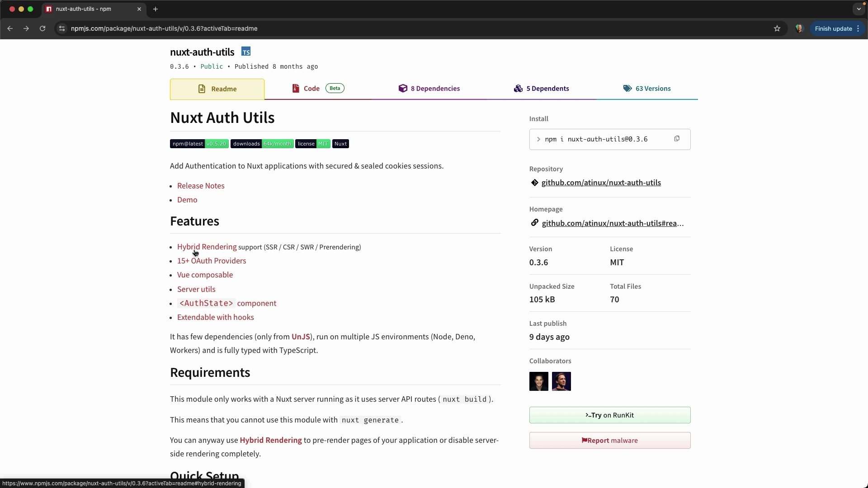Click the Total Files value 70
The height and width of the screenshot is (488, 868).
tap(614, 300)
